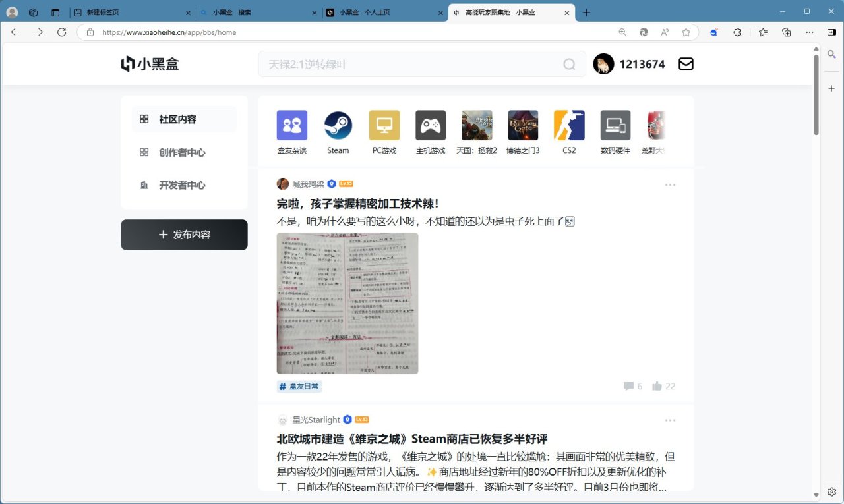
Task: Click the page's vertical scrollbar thumb
Action: [x=816, y=94]
